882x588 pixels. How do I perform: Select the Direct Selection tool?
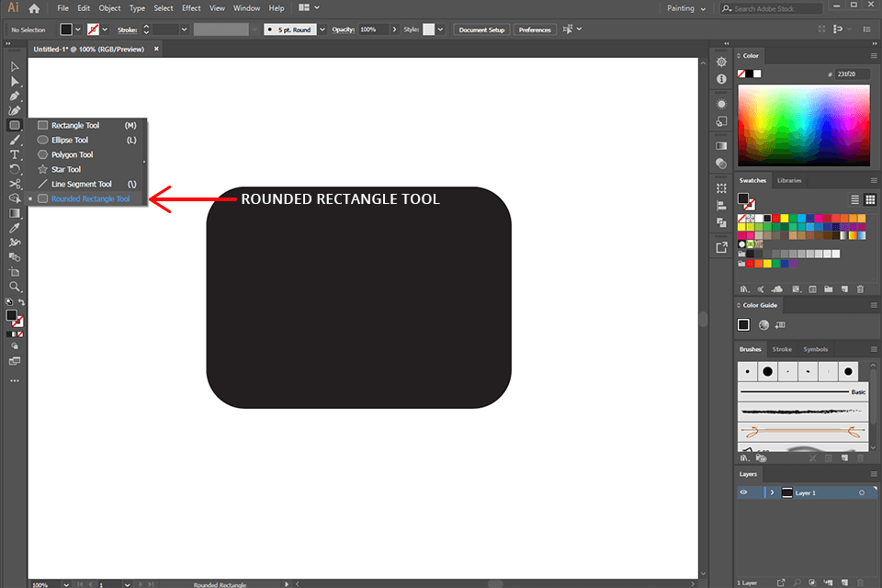pyautogui.click(x=14, y=81)
